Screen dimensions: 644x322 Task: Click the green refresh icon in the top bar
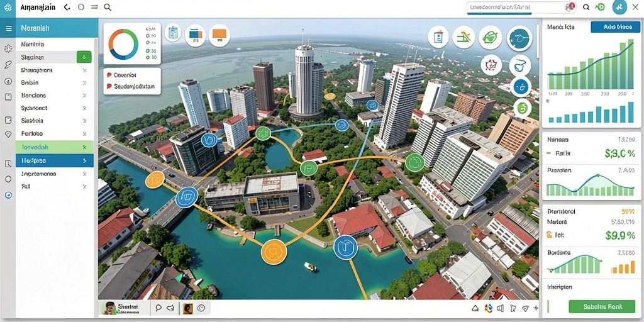(600, 7)
